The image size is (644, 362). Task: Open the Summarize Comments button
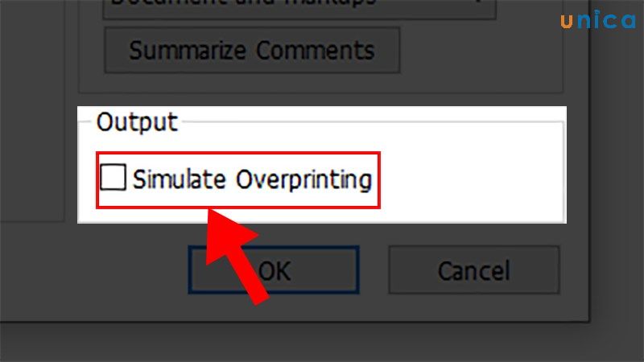(x=252, y=50)
